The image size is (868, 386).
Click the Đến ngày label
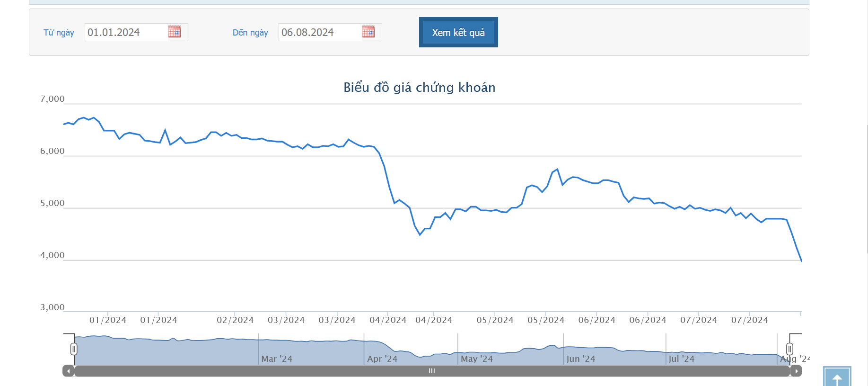(x=250, y=33)
